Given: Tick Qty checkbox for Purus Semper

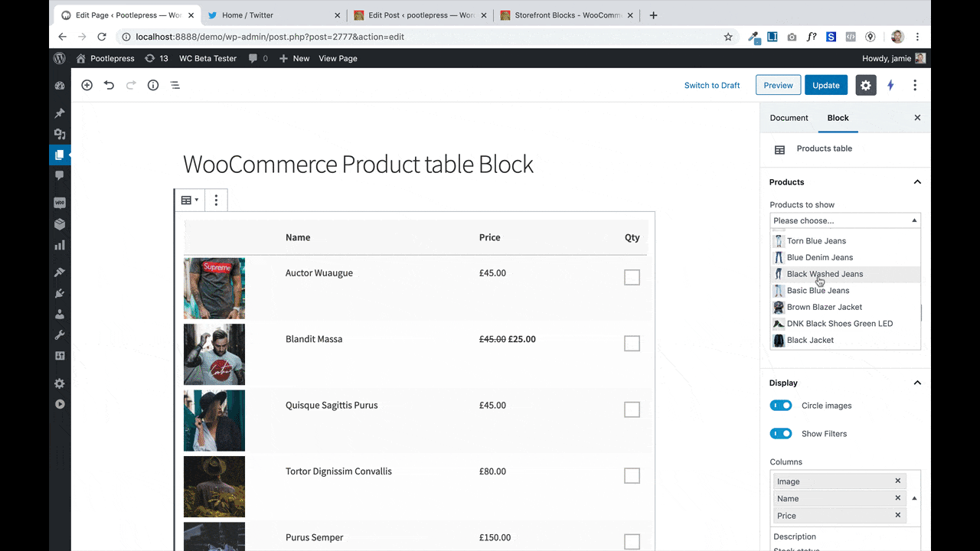Looking at the screenshot, I should (632, 542).
